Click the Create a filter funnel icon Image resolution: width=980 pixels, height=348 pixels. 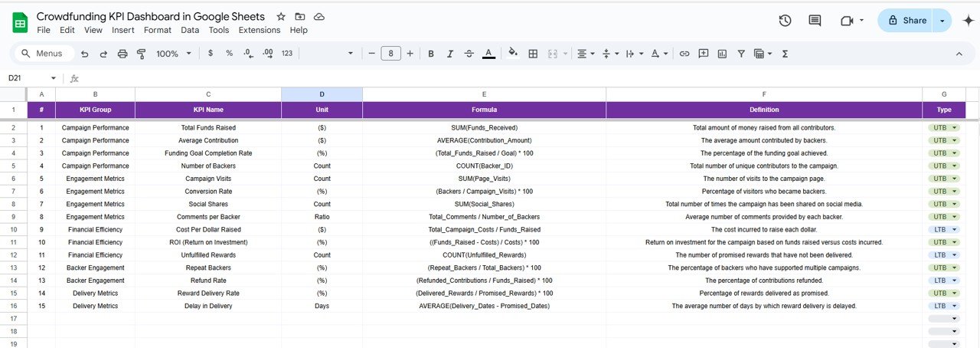coord(741,54)
